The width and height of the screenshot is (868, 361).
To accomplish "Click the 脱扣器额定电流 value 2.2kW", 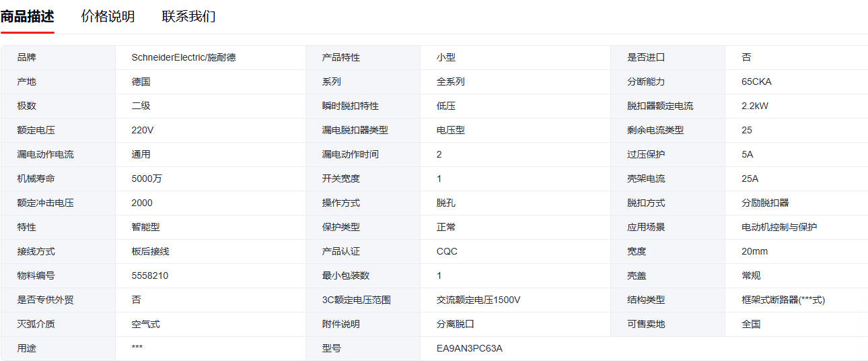I will (755, 106).
